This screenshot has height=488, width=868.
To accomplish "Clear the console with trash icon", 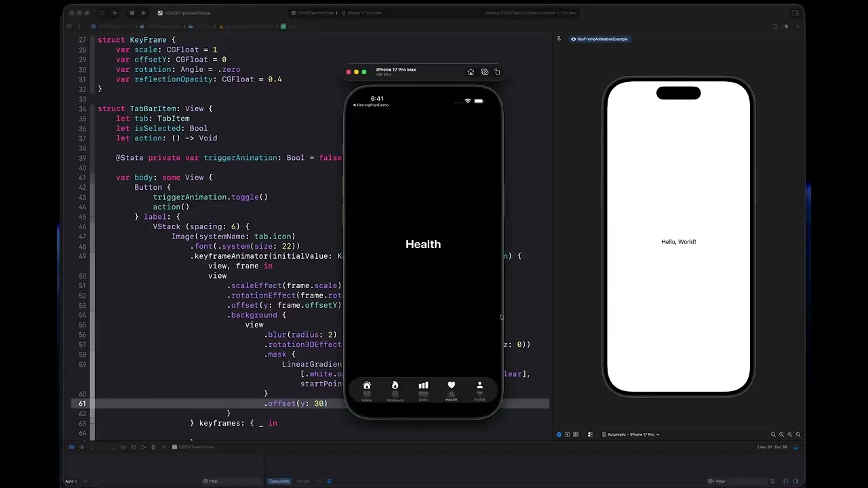I will pos(772,481).
